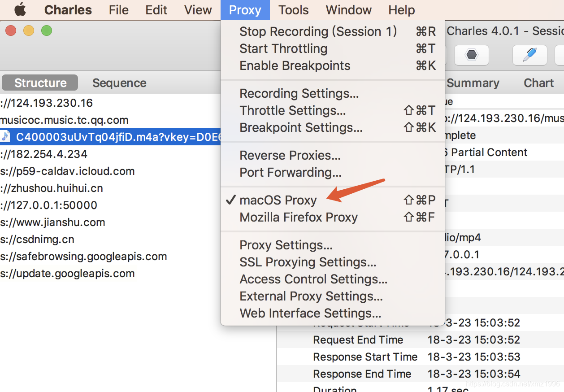
Task: Open Port Forwarding...
Action: click(333, 172)
